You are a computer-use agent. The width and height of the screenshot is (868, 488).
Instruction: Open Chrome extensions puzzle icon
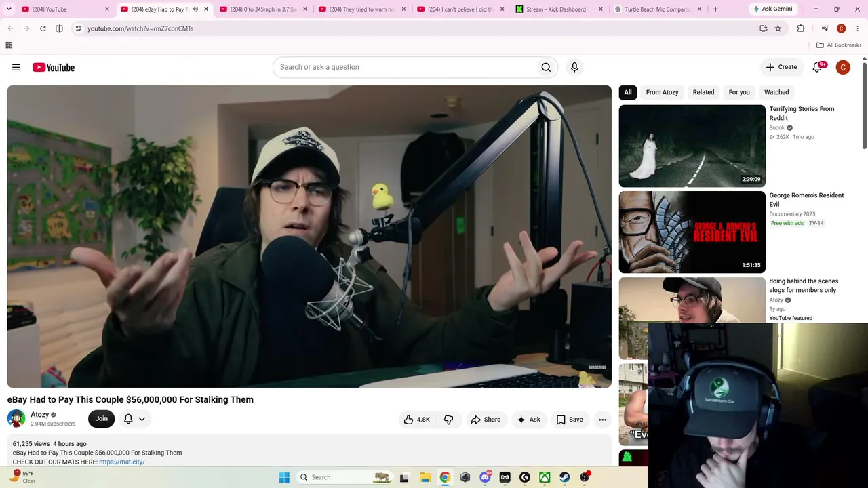(801, 28)
